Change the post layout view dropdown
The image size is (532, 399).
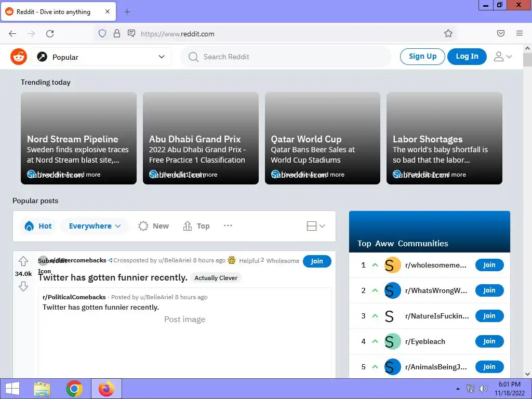(x=315, y=226)
